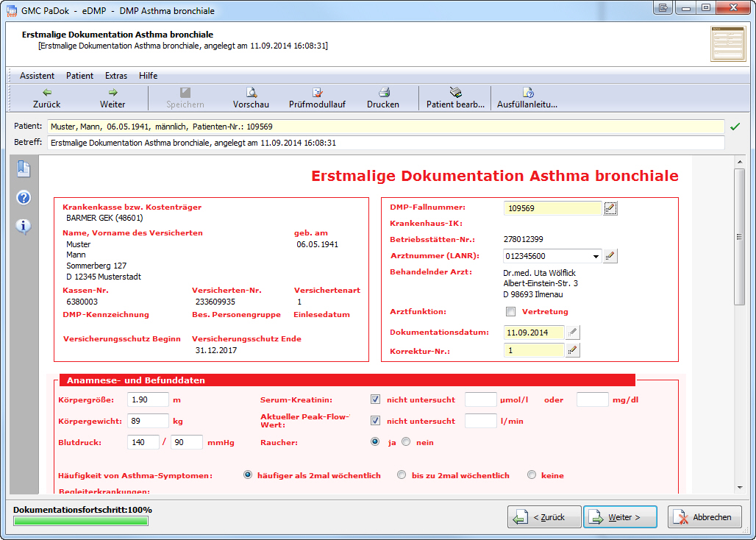
Task: Click the Dokumentationsdatum field
Action: tap(534, 333)
